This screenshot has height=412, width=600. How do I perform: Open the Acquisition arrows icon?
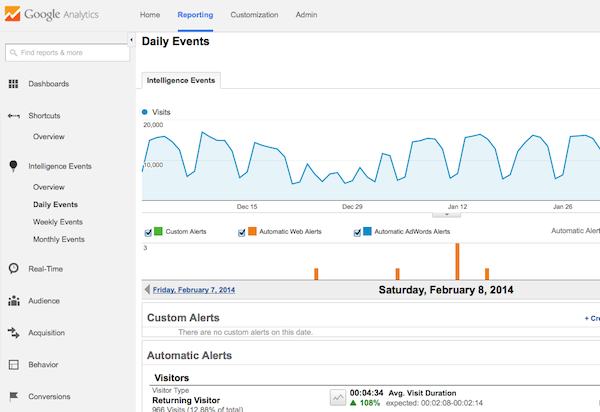pos(13,333)
